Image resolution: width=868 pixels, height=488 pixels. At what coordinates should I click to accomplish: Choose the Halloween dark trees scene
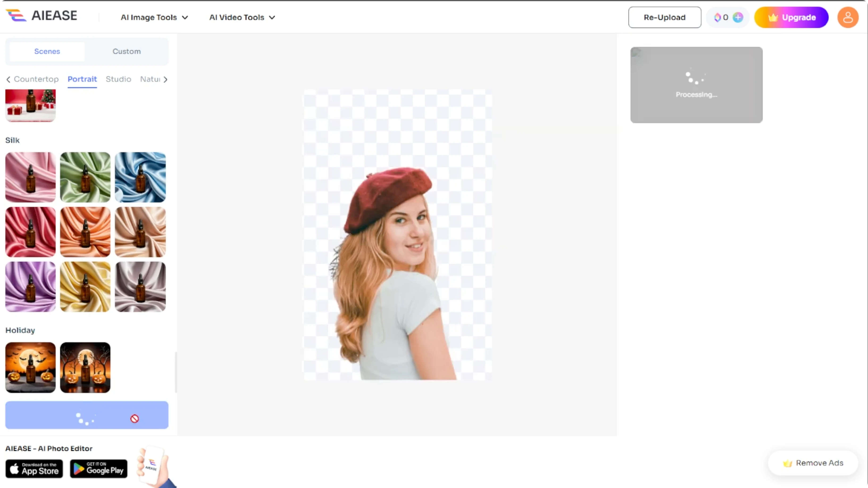(85, 368)
